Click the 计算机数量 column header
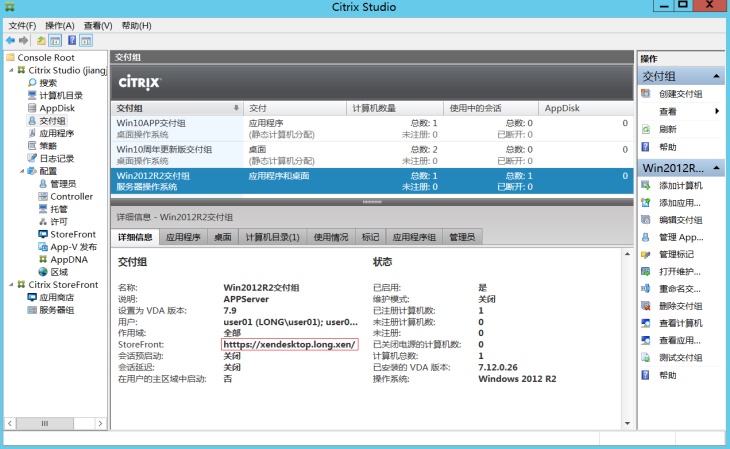This screenshot has width=730, height=449. 395,108
